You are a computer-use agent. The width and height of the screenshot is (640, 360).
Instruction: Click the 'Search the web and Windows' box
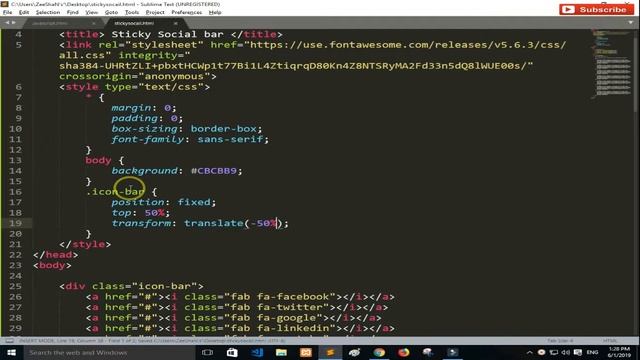tap(109, 352)
